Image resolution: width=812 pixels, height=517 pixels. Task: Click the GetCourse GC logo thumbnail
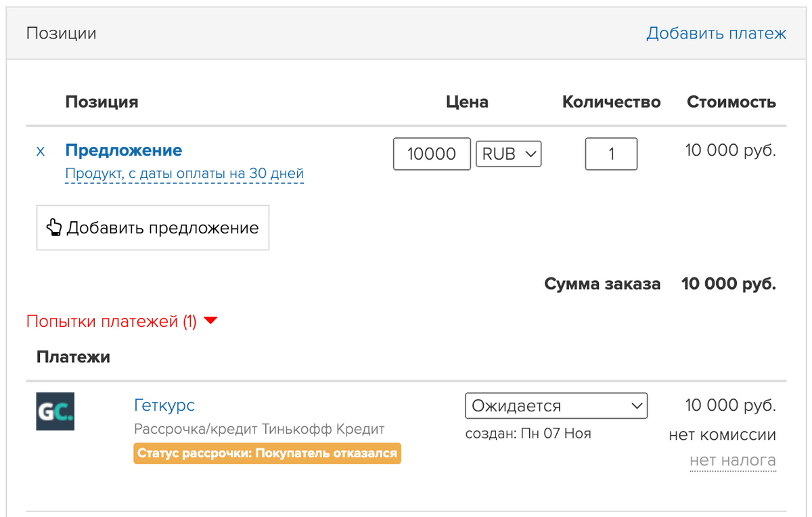pos(55,411)
